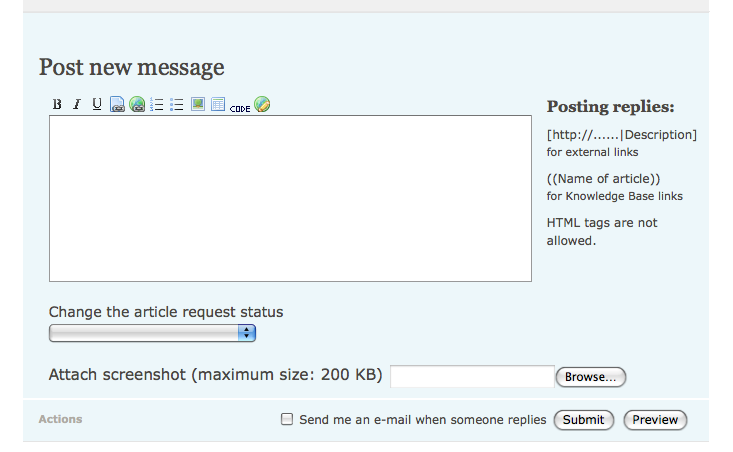This screenshot has width=733, height=452.
Task: Insert a Knowledge Base article link
Action: click(x=117, y=104)
